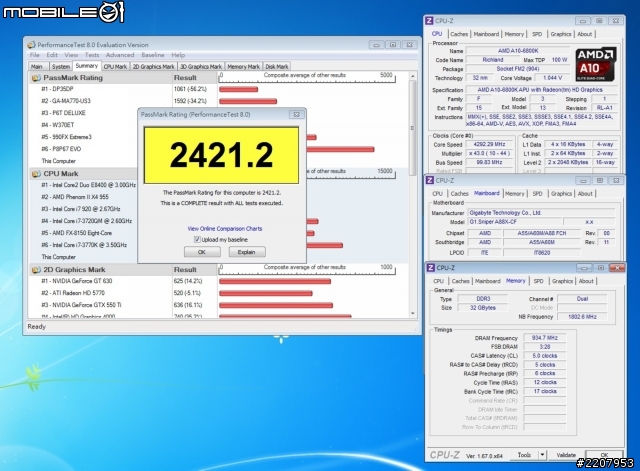This screenshot has height=471, width=640.
Task: Select the Disk Mark tab
Action: [277, 67]
